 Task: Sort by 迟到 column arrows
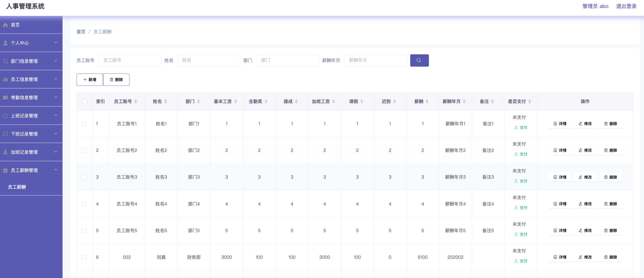click(395, 101)
